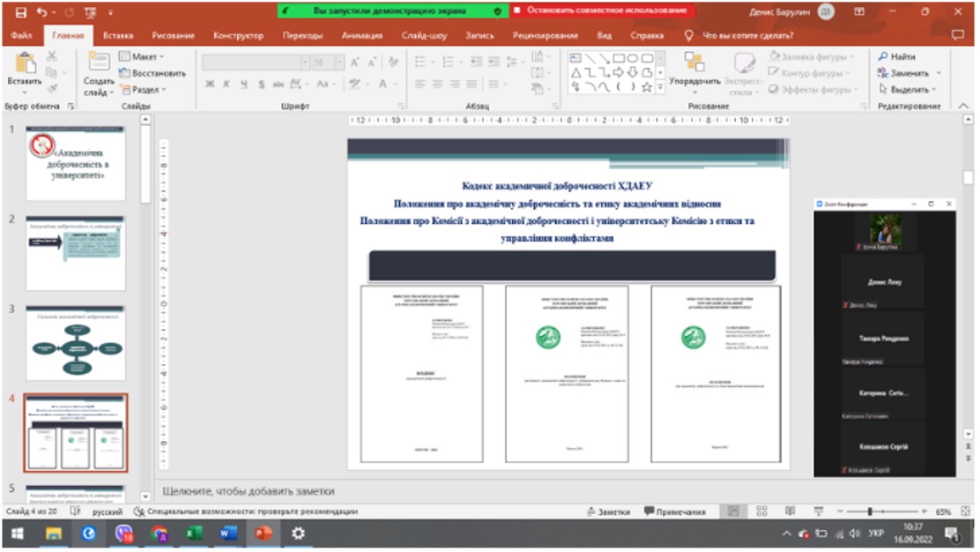Select the triangle shape in gallery
Screen dimensions: 980x552
575,72
